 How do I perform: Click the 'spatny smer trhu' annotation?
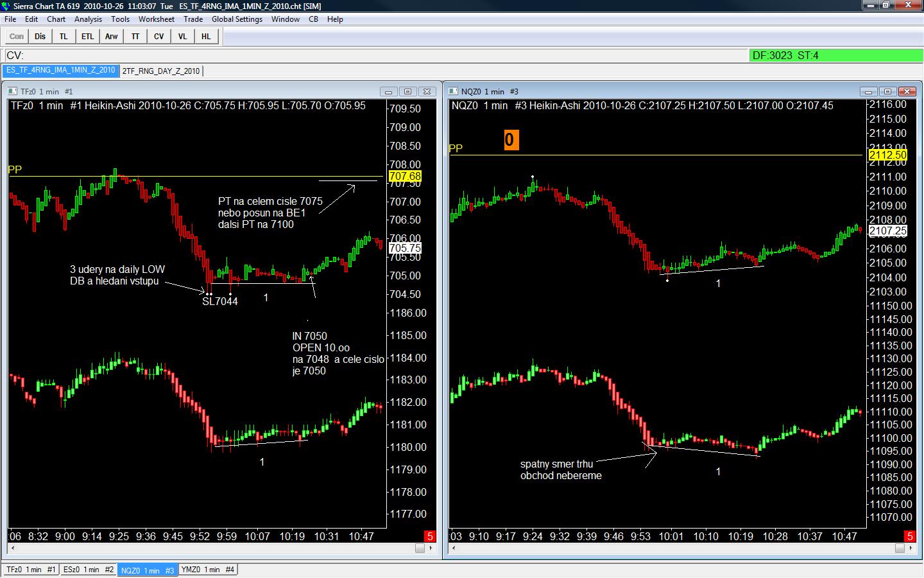[557, 464]
